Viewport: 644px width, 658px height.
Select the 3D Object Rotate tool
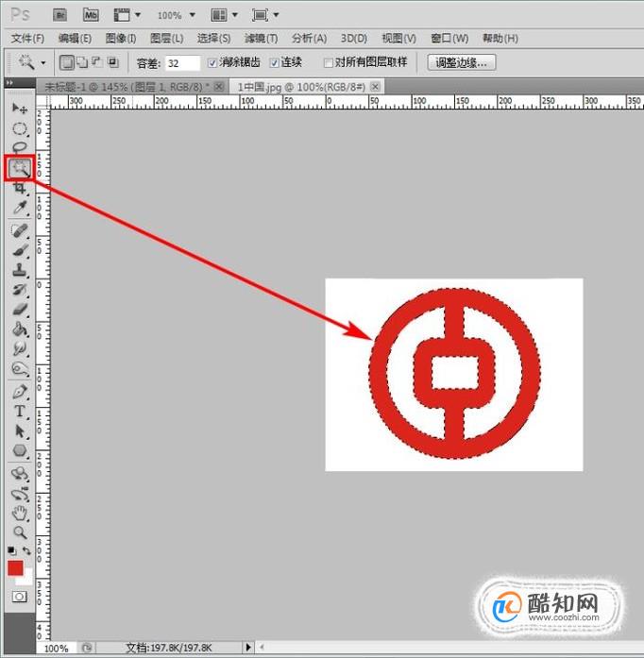[19, 474]
